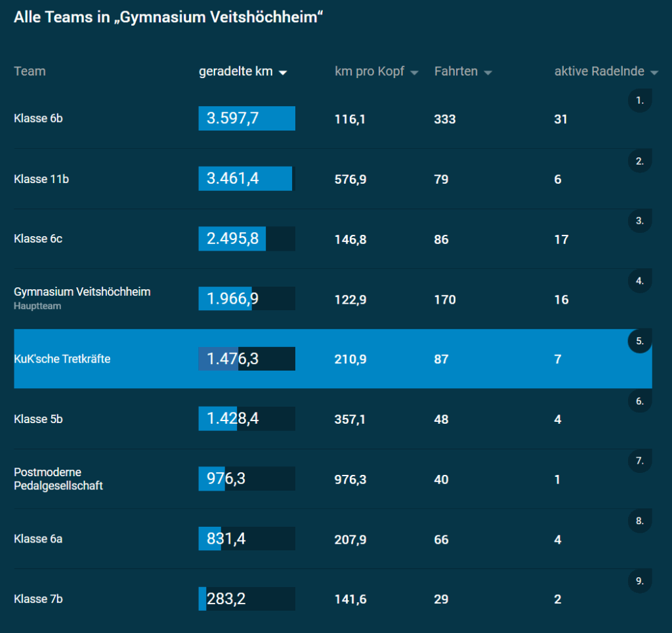
Task: Open the Gymnasium Veitshöchheim Hauptteam entry
Action: point(82,292)
